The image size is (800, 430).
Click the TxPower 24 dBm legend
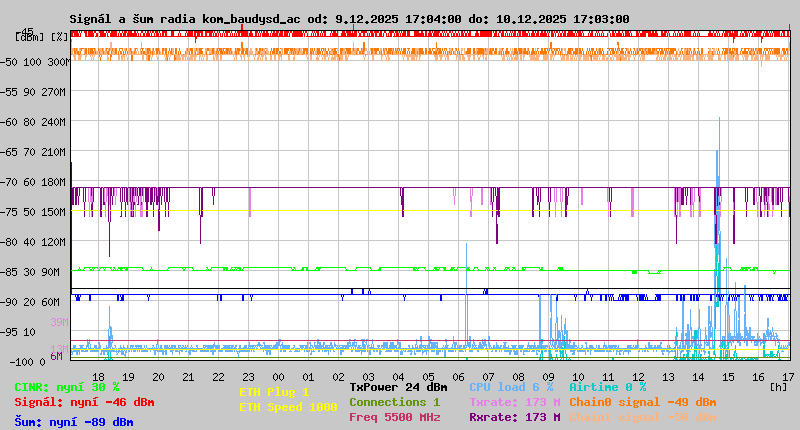pyautogui.click(x=398, y=387)
